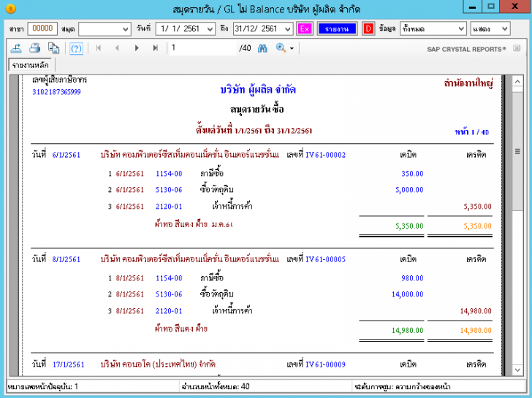Click the yellow app icon in the title bar
The image size is (532, 398).
pyautogui.click(x=11, y=9)
